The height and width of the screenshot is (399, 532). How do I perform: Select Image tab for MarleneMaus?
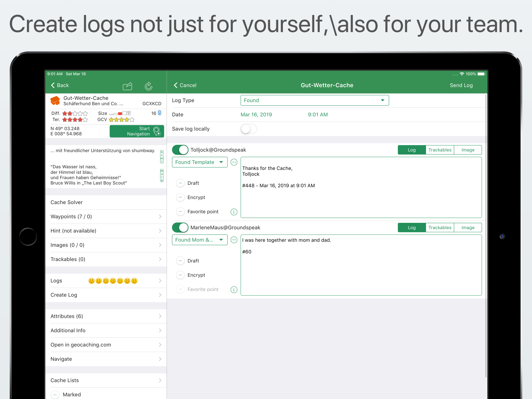(468, 228)
